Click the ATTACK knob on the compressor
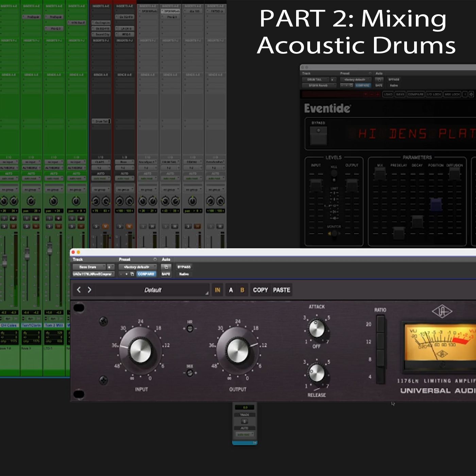Screen dimensions: 476x476 tap(317, 329)
